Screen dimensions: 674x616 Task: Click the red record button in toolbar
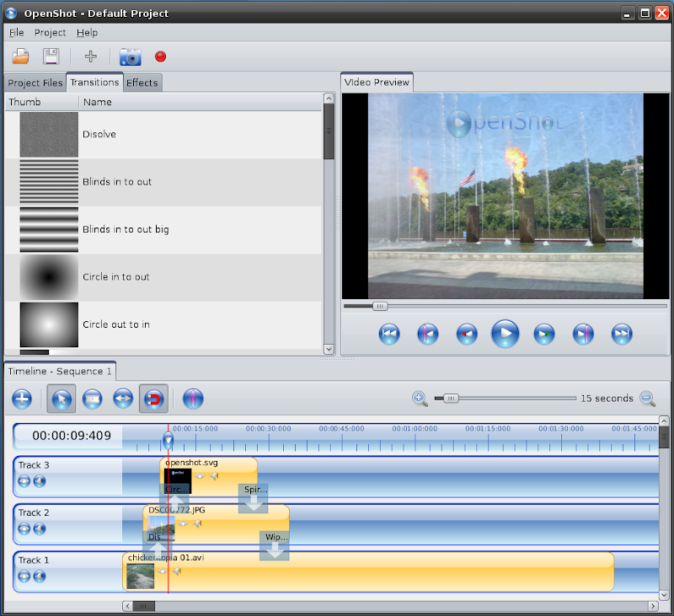160,56
